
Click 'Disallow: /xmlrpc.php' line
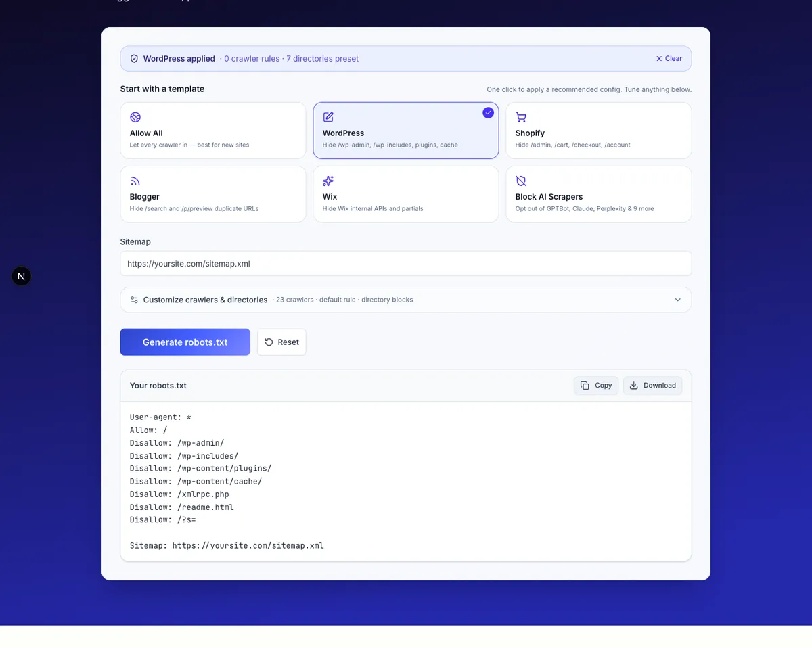[179, 494]
